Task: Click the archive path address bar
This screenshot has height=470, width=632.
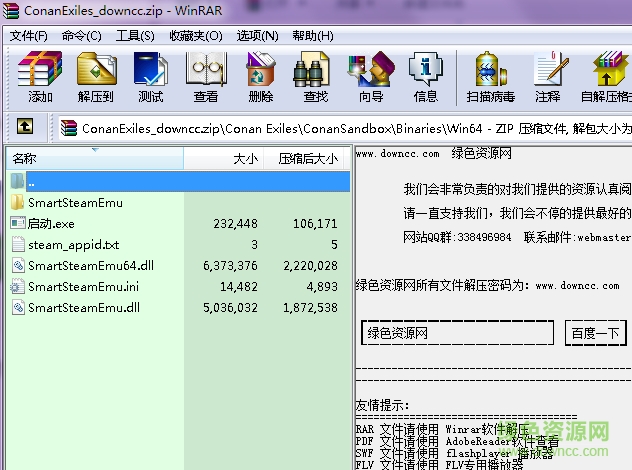Action: coord(346,129)
